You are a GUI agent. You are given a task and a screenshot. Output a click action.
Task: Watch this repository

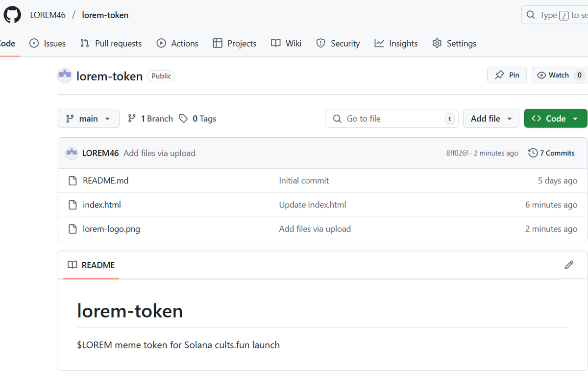pyautogui.click(x=560, y=75)
